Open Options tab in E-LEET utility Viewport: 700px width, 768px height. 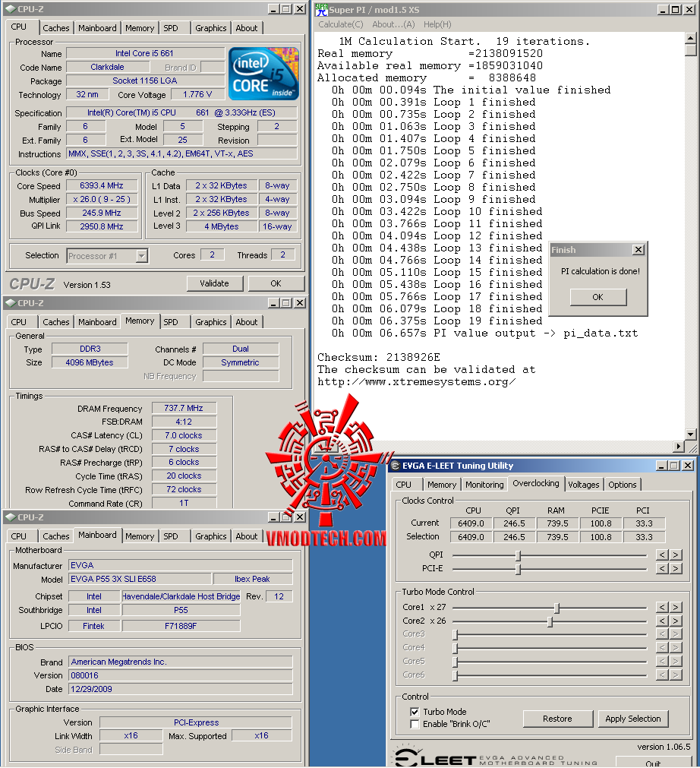pos(622,485)
